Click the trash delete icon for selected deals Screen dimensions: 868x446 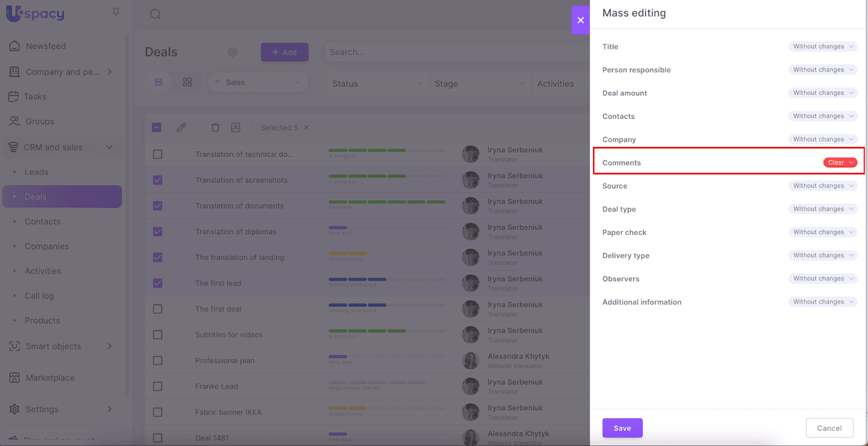coord(215,127)
